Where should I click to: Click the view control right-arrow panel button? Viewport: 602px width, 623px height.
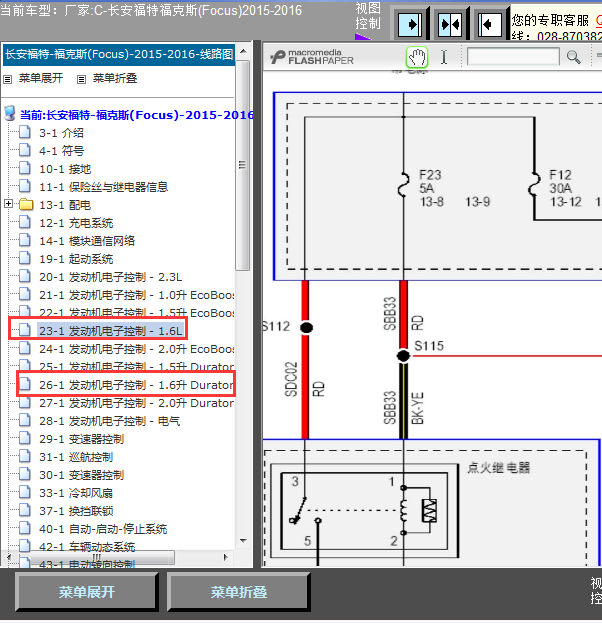(x=410, y=24)
